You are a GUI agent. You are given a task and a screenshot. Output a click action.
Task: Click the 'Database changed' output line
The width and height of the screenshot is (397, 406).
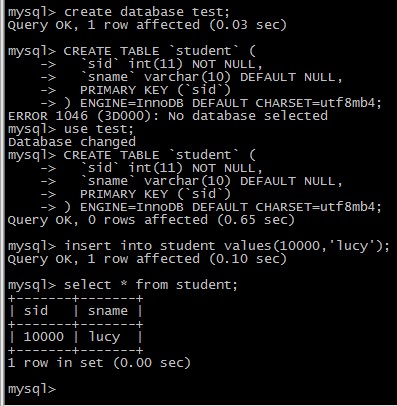point(72,142)
